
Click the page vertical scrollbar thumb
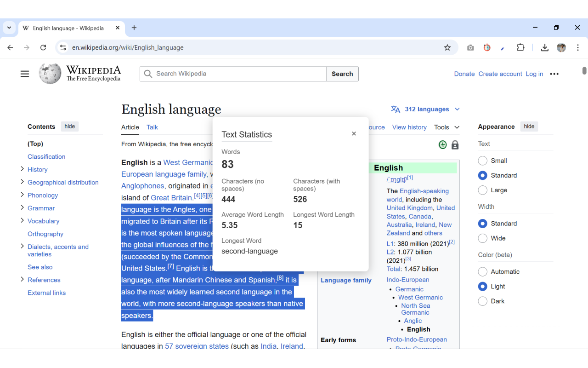584,70
